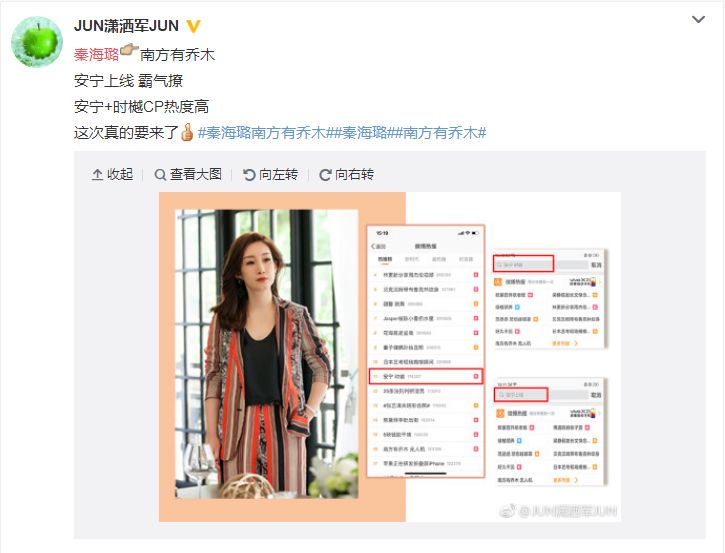
Task: Open the post options chevron dropdown
Action: (698, 19)
